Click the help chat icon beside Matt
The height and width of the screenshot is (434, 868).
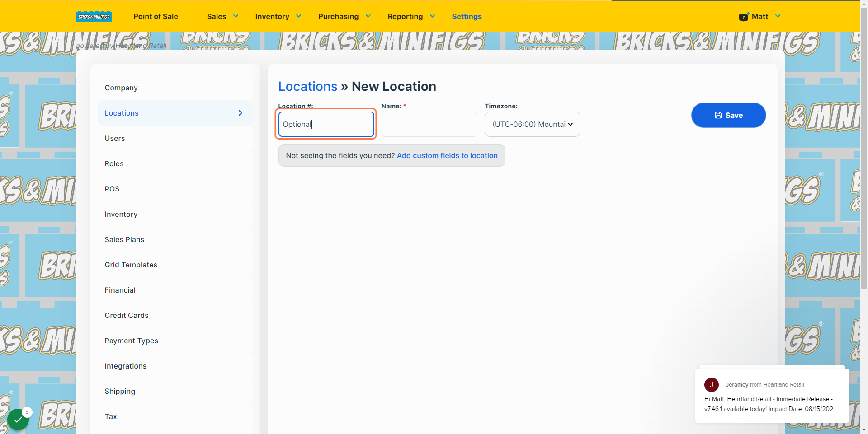[744, 17]
